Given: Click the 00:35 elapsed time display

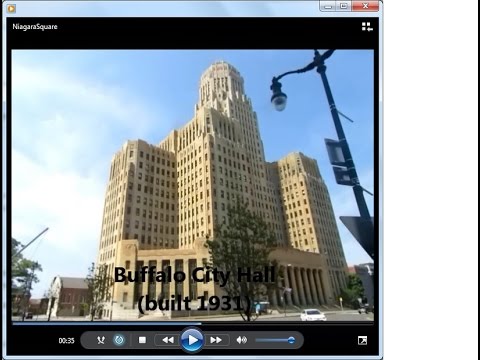Looking at the screenshot, I should [x=66, y=340].
